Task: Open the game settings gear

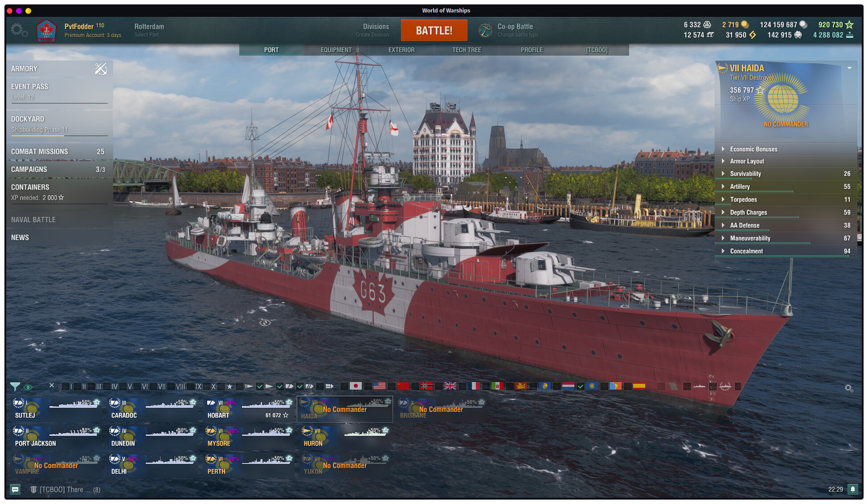Action: [x=19, y=31]
